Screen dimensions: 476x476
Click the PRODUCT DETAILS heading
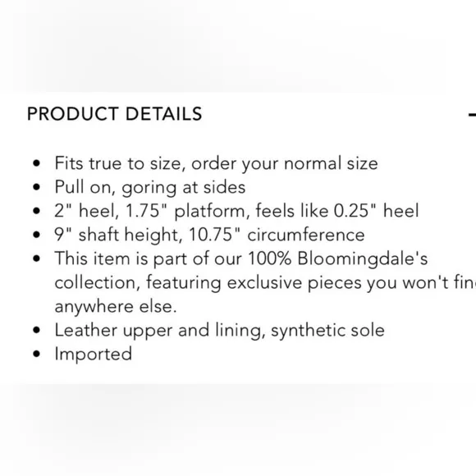pyautogui.click(x=114, y=114)
